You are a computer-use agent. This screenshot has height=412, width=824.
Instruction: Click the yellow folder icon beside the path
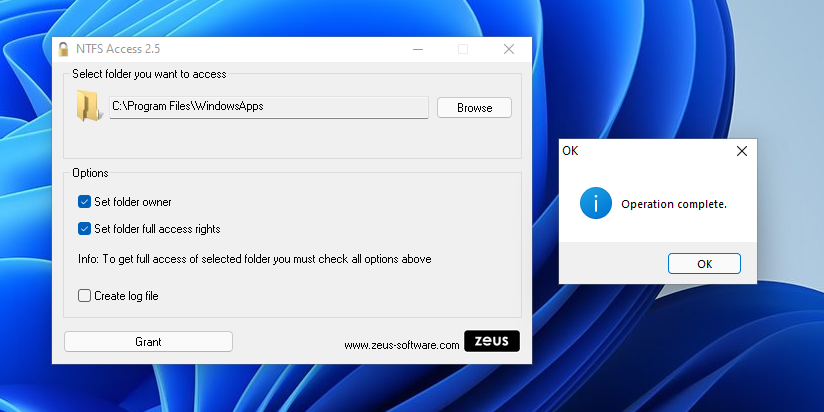[x=88, y=106]
